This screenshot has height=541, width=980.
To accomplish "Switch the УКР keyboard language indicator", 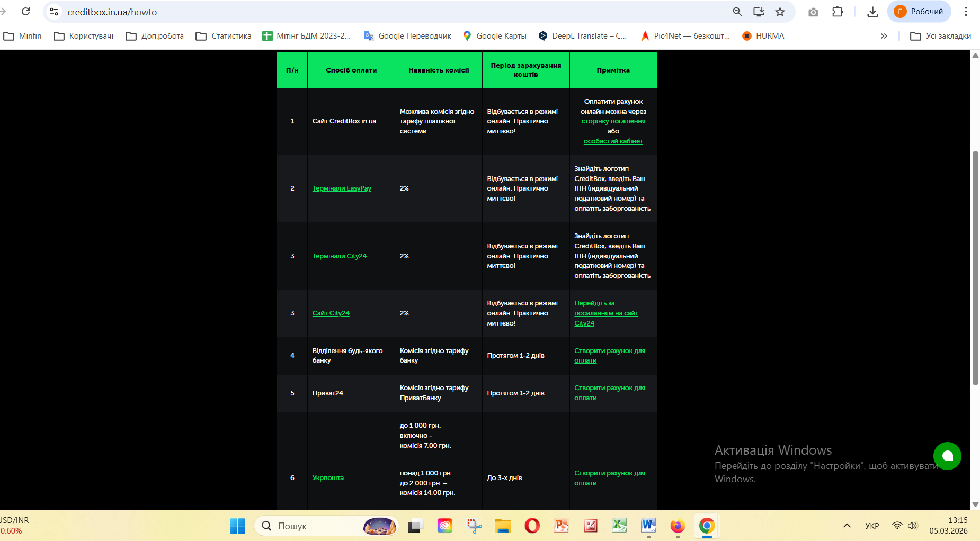I will pyautogui.click(x=872, y=526).
